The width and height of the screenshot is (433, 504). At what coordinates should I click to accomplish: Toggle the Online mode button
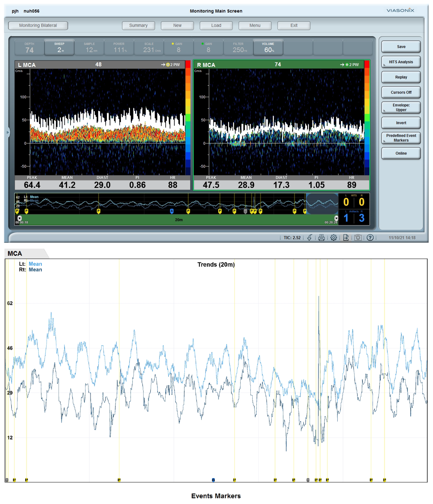tap(401, 153)
